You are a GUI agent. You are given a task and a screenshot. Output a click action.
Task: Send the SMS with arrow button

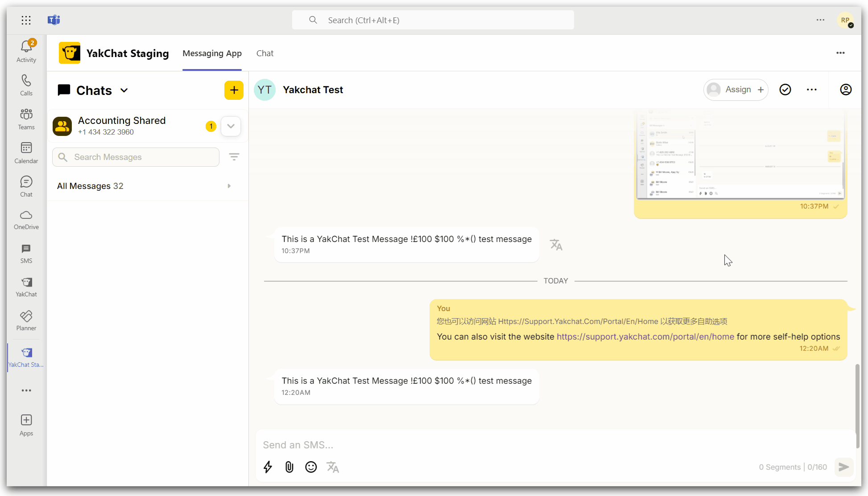tap(843, 467)
